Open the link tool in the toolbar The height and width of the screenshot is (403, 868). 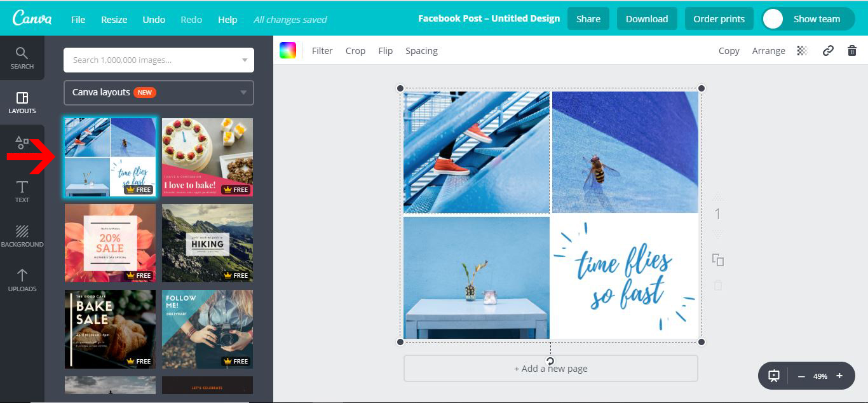pyautogui.click(x=827, y=50)
